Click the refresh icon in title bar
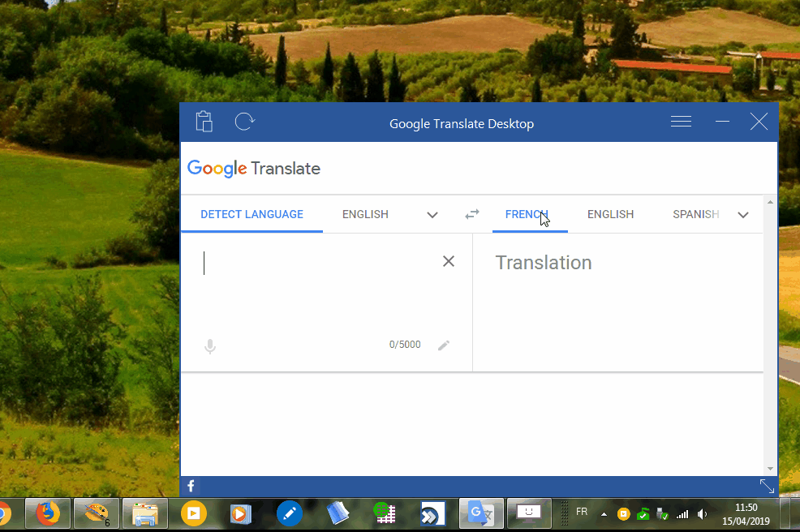The height and width of the screenshot is (532, 800). pos(244,122)
